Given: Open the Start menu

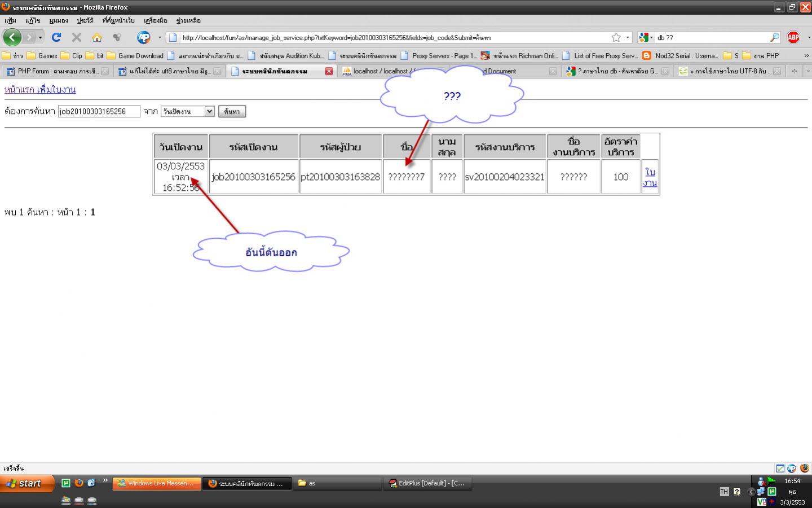Looking at the screenshot, I should pyautogui.click(x=27, y=483).
